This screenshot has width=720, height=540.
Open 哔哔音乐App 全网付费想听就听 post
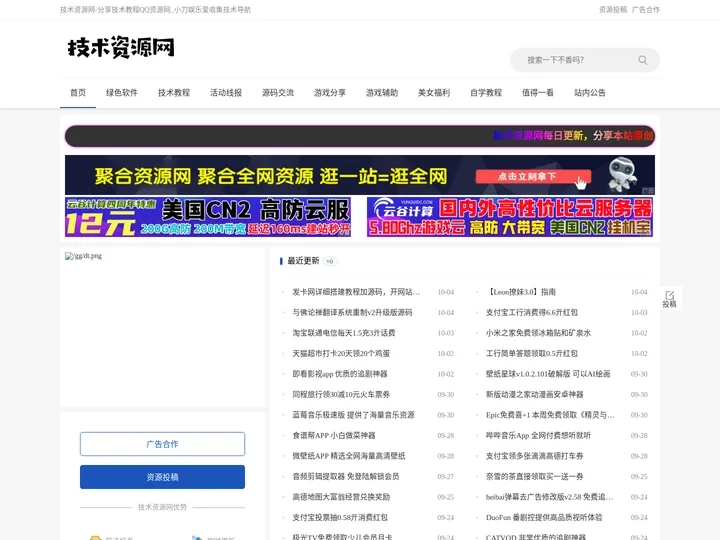(538, 435)
